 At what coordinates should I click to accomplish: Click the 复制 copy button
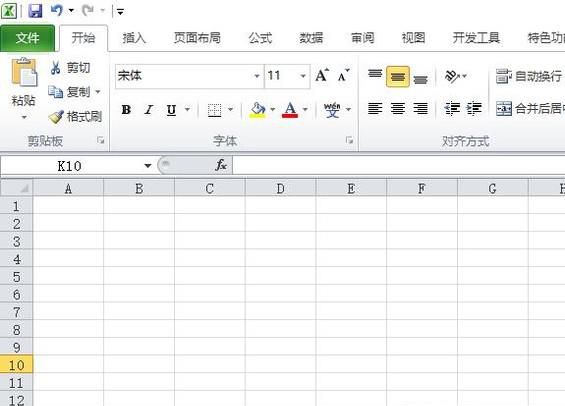[x=70, y=92]
